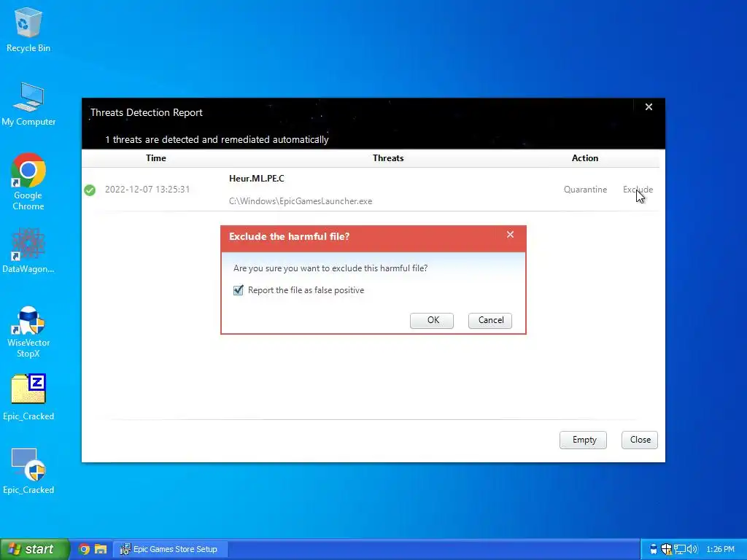This screenshot has width=747, height=560.
Task: Click the volume speaker tray icon
Action: (692, 549)
